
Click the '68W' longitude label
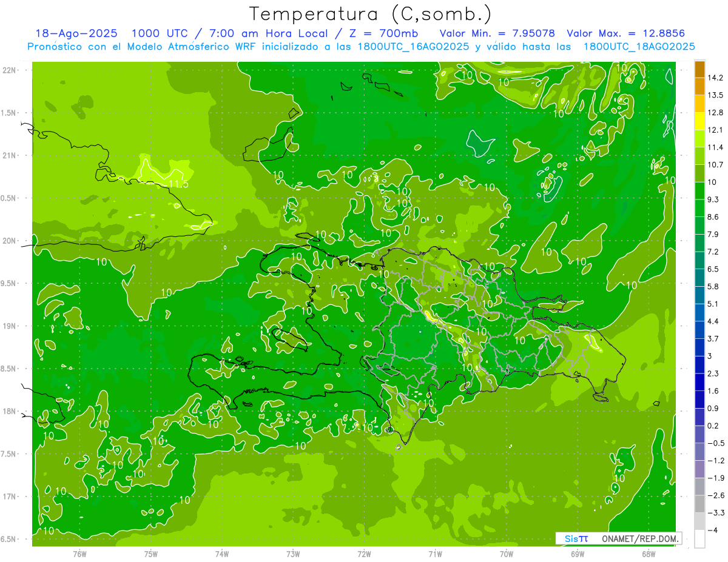[x=649, y=554]
